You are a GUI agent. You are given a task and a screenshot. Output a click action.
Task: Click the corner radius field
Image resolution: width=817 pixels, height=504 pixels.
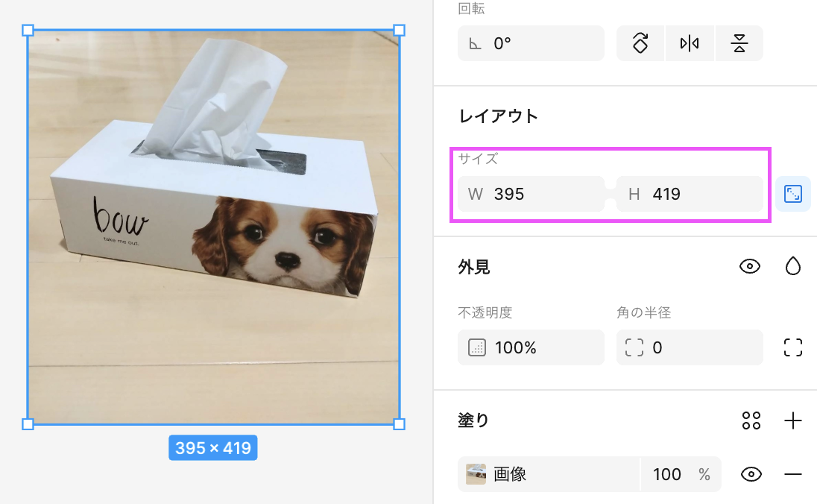[690, 347]
